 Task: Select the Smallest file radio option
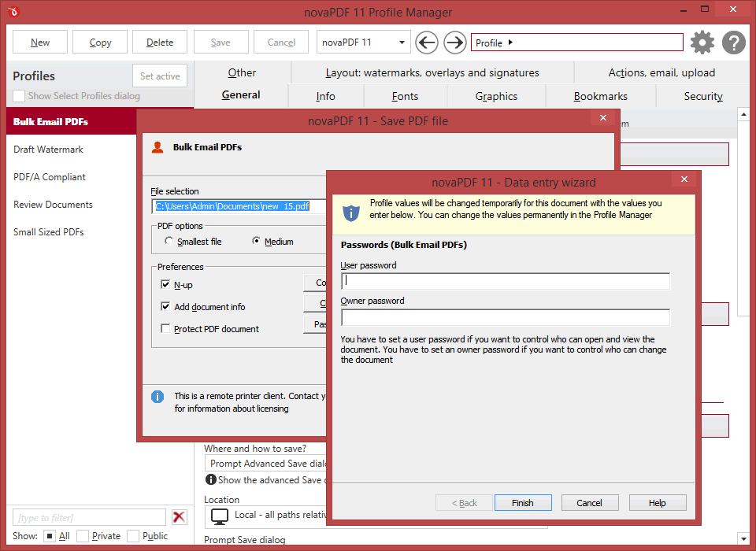pos(169,241)
